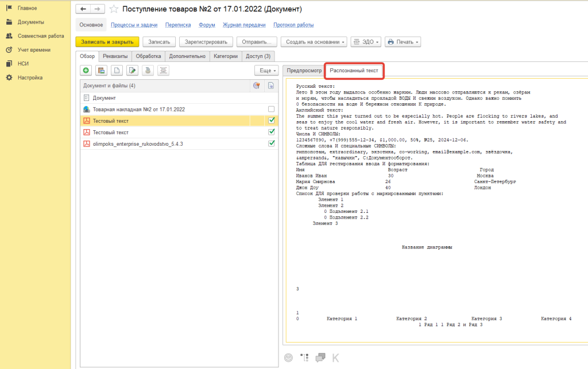Switch to the Предпросмотр tab
This screenshot has height=369, width=588.
coord(304,71)
